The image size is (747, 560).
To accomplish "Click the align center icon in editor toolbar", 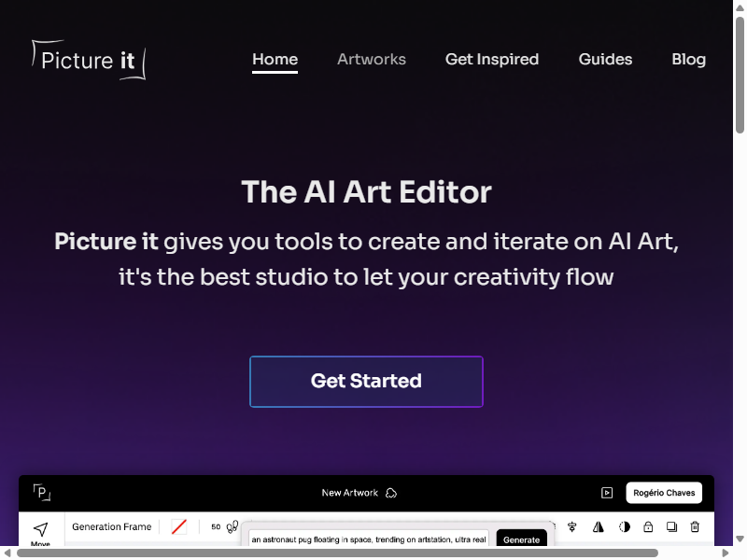I will pyautogui.click(x=572, y=526).
